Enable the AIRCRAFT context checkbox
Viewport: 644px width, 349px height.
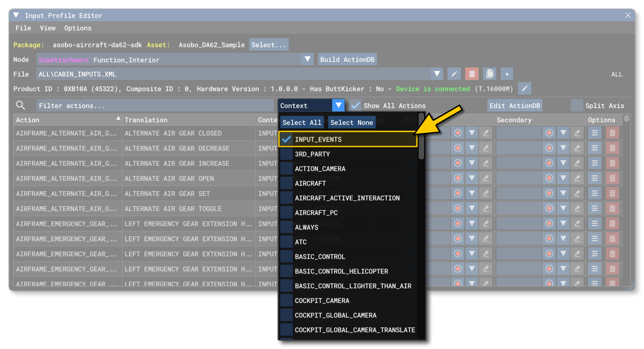tap(286, 183)
